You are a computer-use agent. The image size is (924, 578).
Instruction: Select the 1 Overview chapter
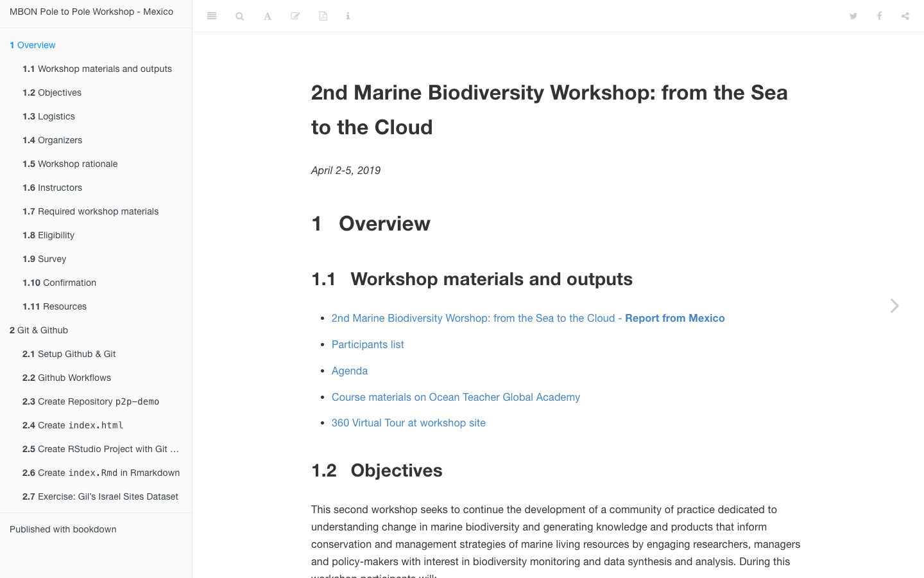pos(33,45)
